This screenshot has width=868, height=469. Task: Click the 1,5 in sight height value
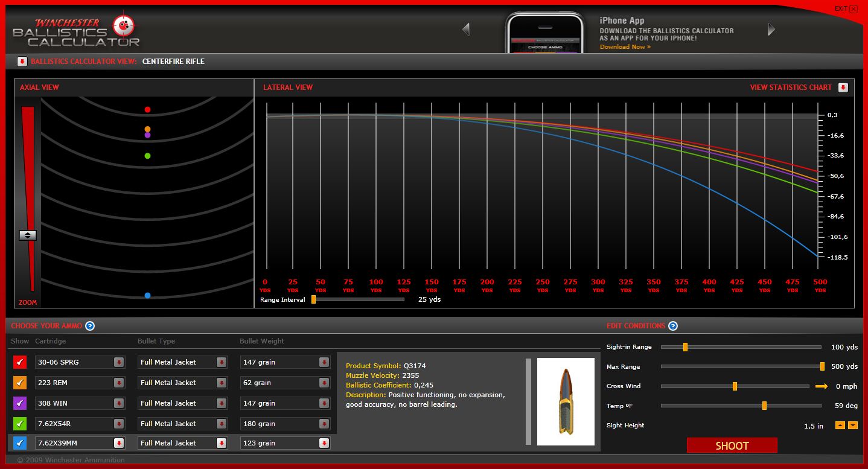pyautogui.click(x=813, y=426)
